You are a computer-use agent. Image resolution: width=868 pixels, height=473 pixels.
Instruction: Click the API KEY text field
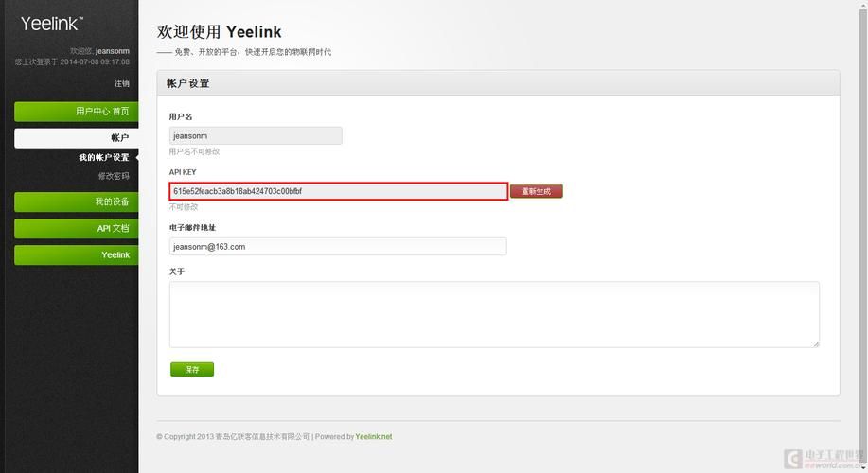click(338, 191)
